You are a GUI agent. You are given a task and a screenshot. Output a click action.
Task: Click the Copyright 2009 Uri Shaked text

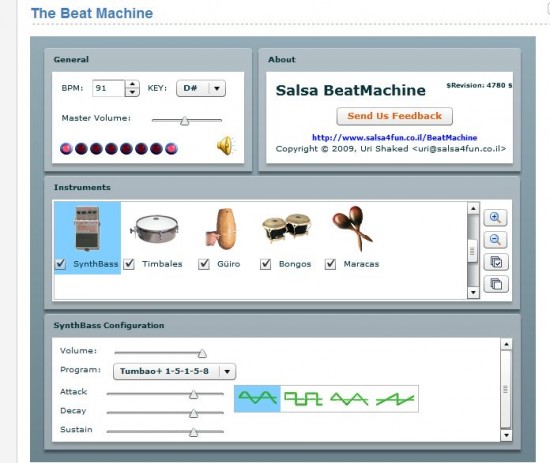click(391, 149)
